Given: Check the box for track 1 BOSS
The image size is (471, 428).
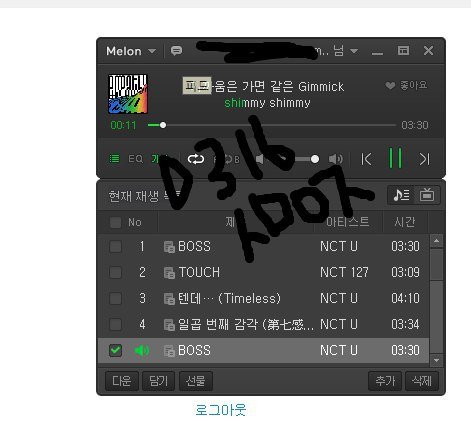Looking at the screenshot, I should 115,247.
